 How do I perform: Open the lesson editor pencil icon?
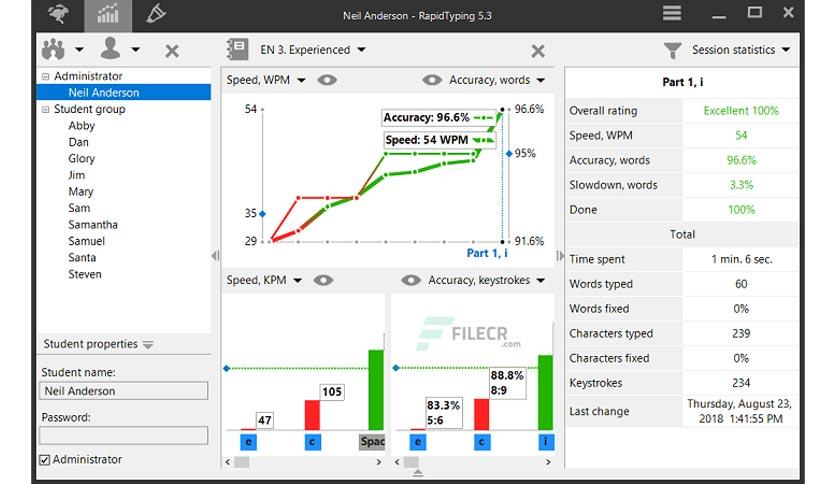pos(156,14)
